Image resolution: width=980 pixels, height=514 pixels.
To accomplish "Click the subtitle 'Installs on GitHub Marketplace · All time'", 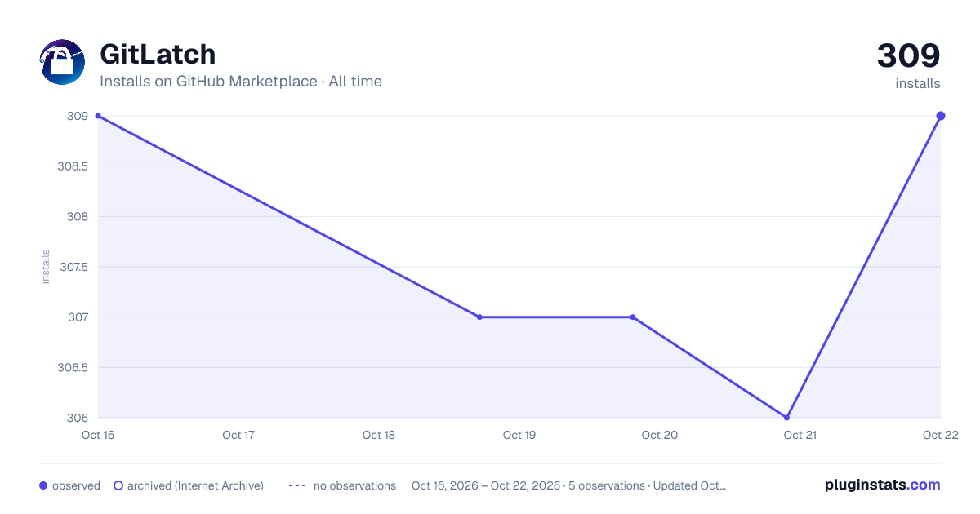I will click(x=241, y=82).
